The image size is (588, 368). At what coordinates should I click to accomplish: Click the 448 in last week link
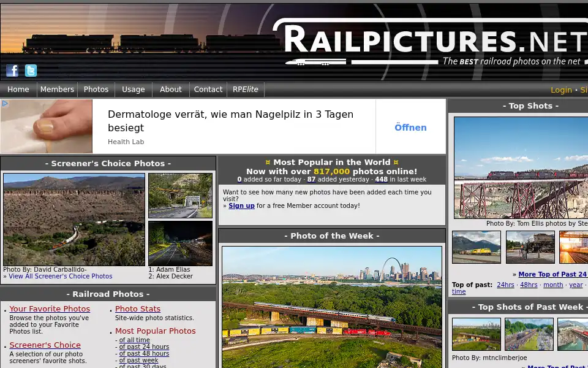coord(381,180)
